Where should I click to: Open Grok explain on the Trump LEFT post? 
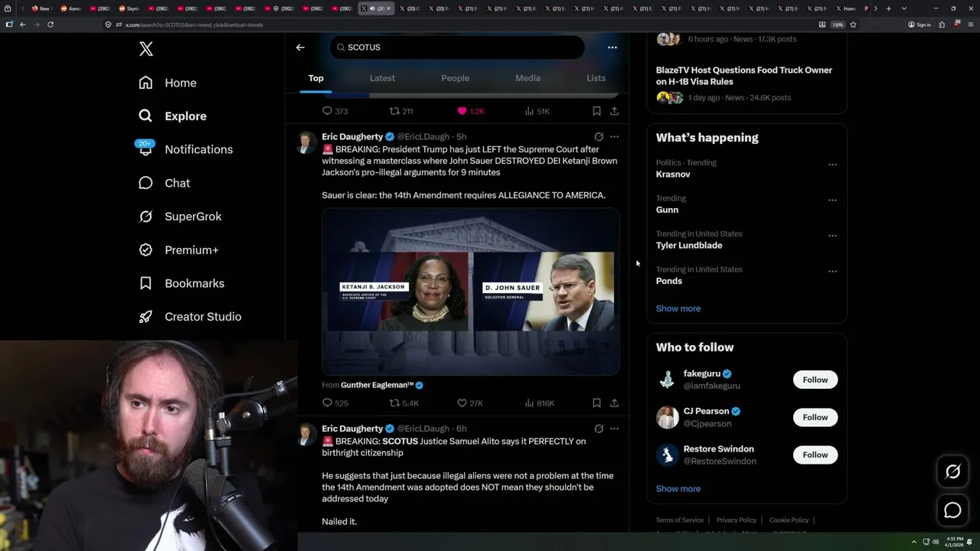click(599, 137)
